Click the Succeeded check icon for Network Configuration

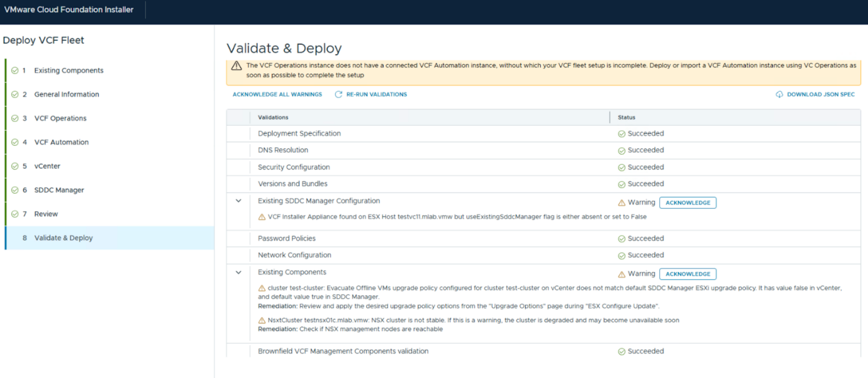click(621, 256)
